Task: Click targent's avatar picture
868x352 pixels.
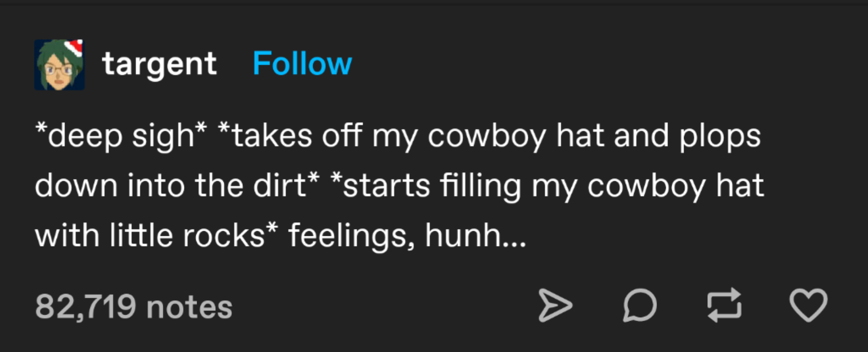Action: point(59,65)
